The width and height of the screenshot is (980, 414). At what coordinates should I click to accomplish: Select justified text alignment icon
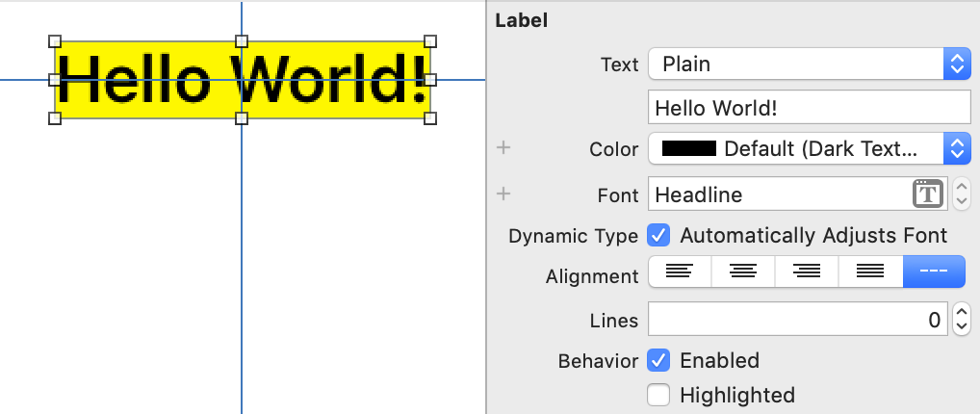click(870, 272)
